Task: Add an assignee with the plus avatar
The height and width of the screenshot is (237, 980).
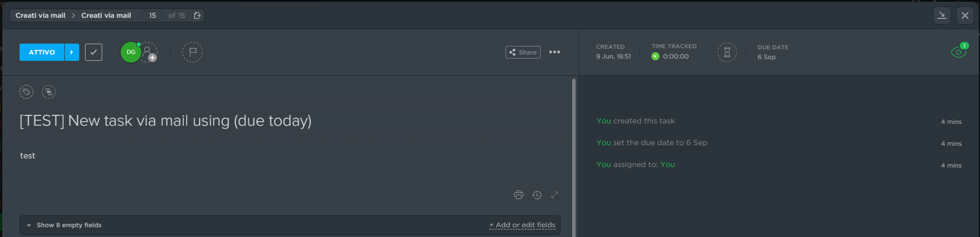Action: click(x=149, y=52)
